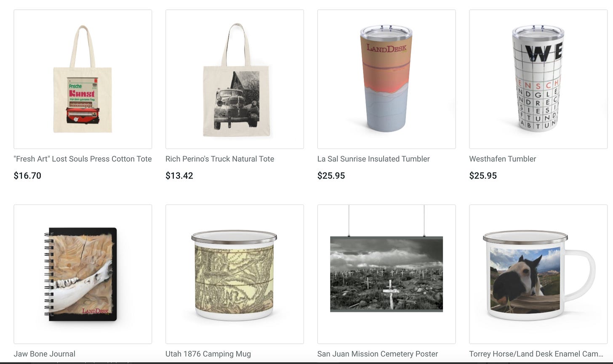Image resolution: width=613 pixels, height=364 pixels.
Task: Select the Utah 1876 Camping Mug title
Action: [208, 354]
